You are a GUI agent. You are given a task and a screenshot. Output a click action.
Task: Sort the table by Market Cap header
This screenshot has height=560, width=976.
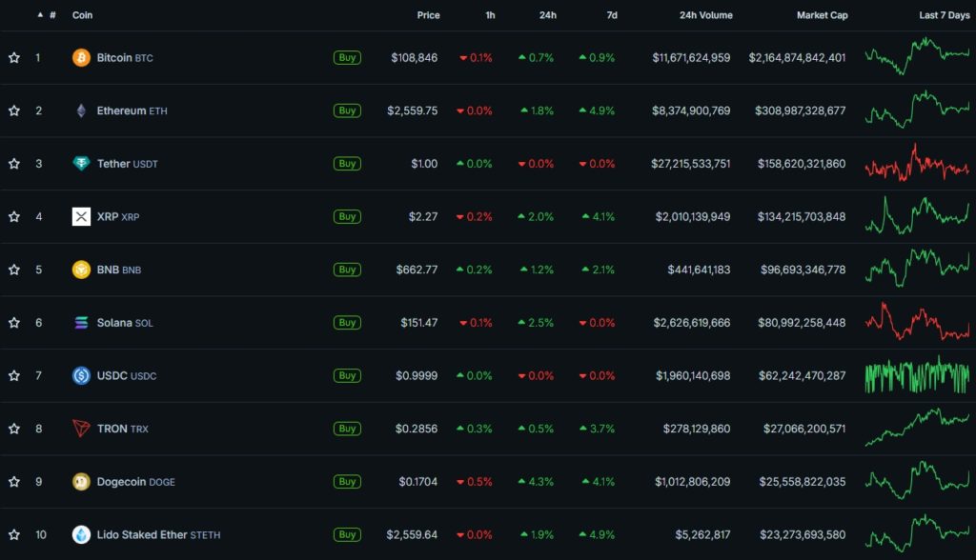[822, 15]
